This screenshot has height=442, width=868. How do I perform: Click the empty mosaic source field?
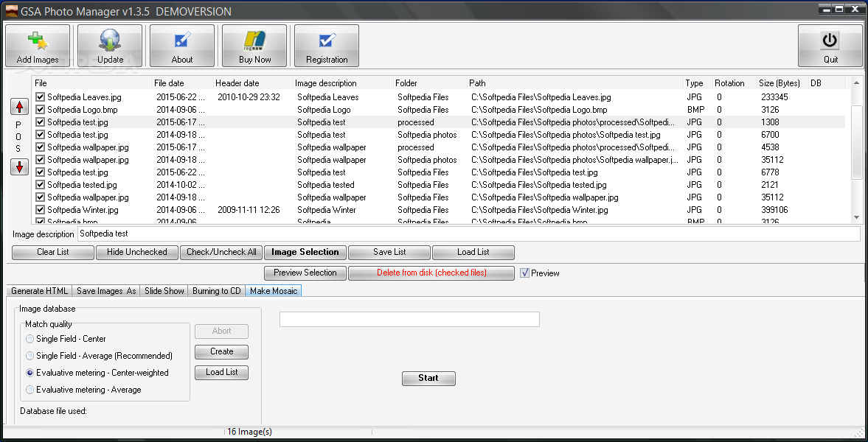point(409,319)
